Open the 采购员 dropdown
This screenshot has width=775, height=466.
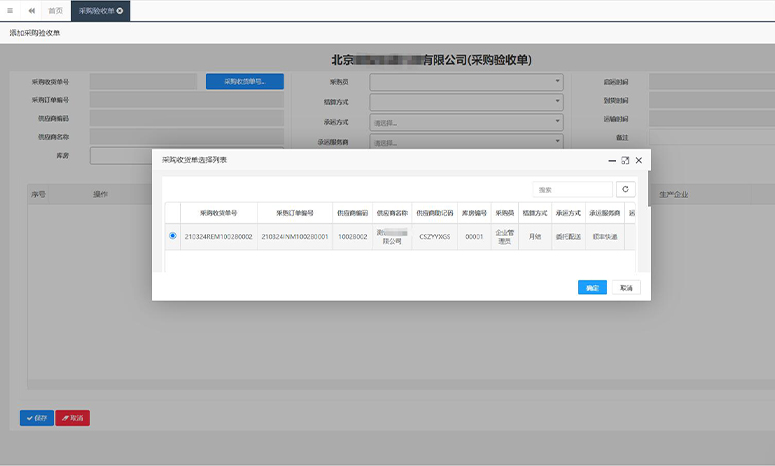click(466, 82)
